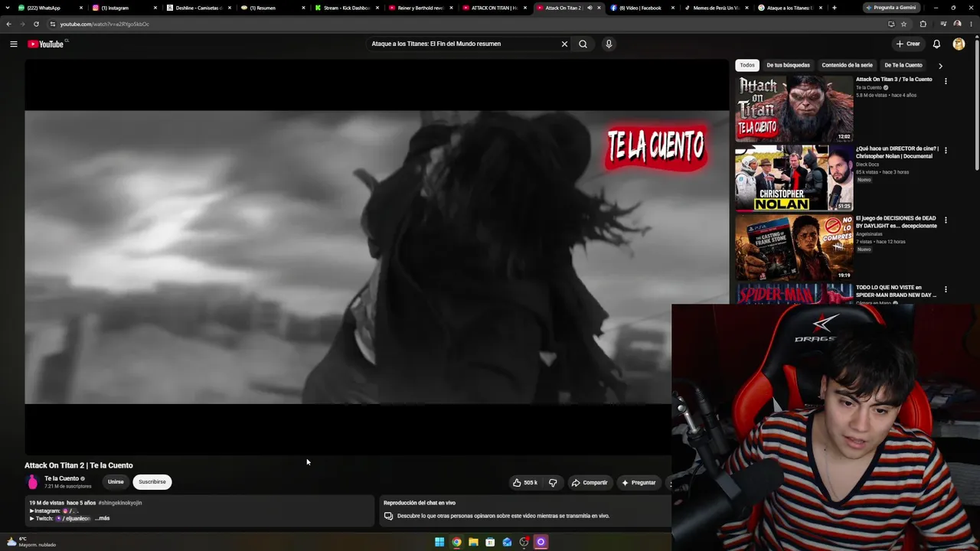
Task: Open the Te la Cuento channel avatar
Action: tap(32, 482)
